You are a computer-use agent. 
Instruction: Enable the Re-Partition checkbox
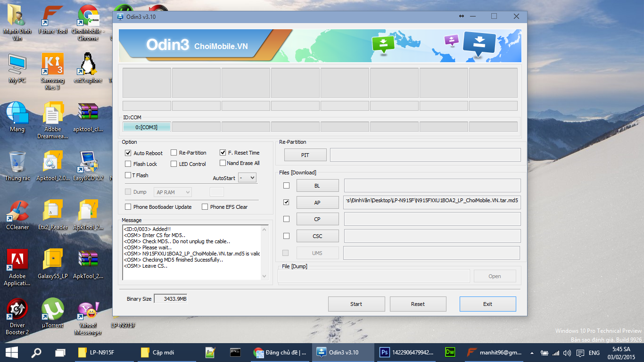(174, 153)
